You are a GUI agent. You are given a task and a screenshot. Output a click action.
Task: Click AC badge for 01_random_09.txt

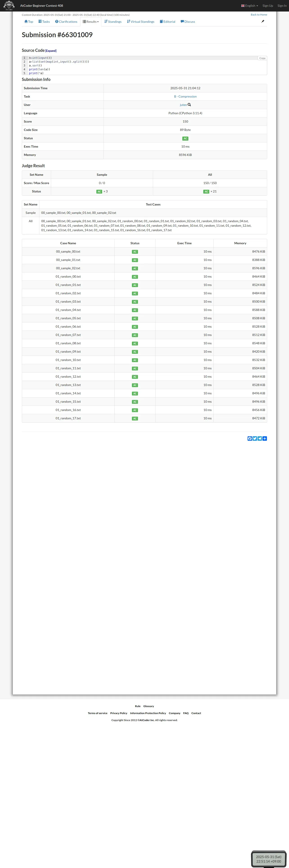pos(135,352)
